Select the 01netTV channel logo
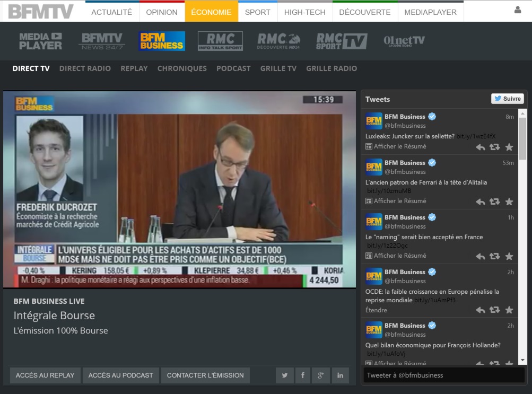Image resolution: width=532 pixels, height=394 pixels. (x=404, y=41)
